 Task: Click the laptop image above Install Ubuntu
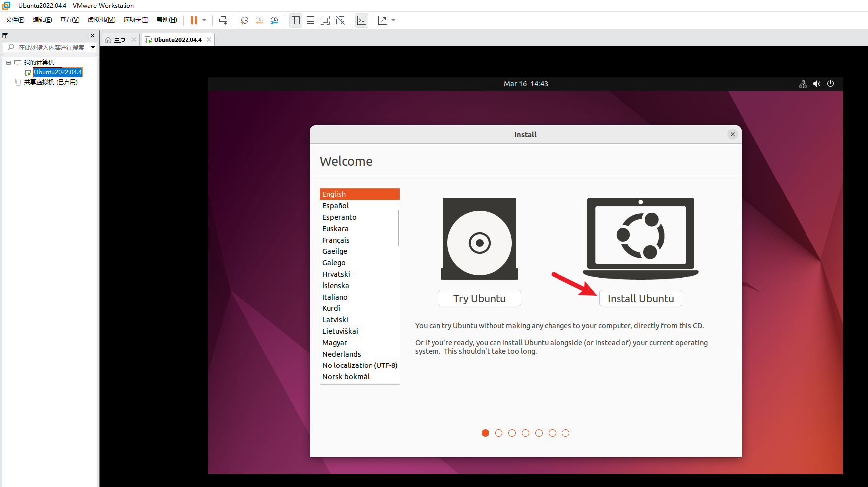coord(641,239)
